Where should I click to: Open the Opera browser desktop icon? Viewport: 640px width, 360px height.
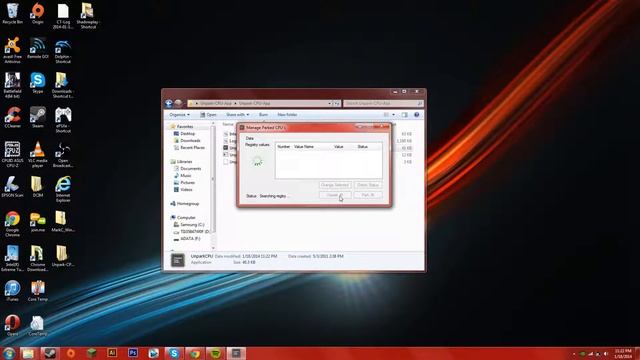13,326
